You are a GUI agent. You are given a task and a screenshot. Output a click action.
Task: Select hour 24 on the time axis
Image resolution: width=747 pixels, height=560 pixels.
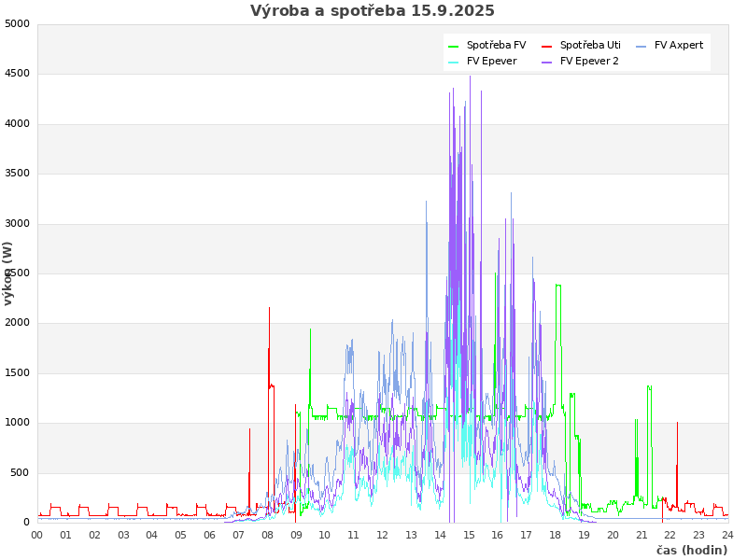[x=727, y=535]
